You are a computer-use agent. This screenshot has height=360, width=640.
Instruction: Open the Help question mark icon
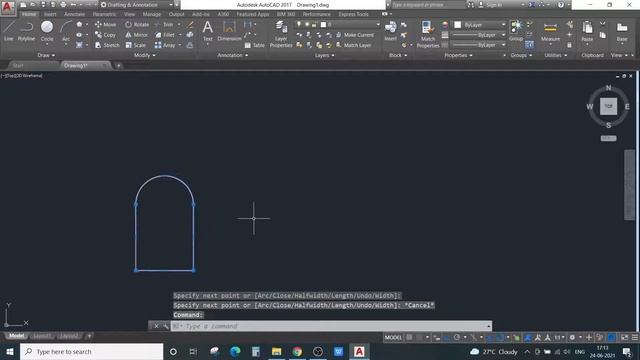click(x=561, y=5)
